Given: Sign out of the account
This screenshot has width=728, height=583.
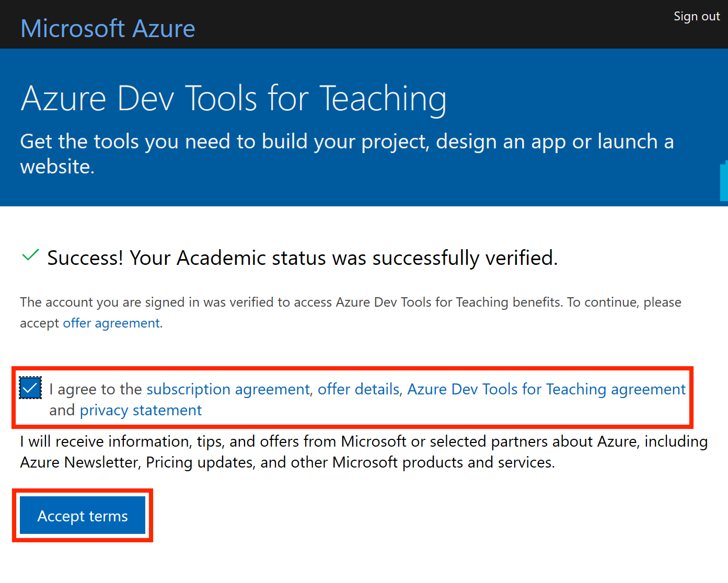Looking at the screenshot, I should tap(697, 16).
